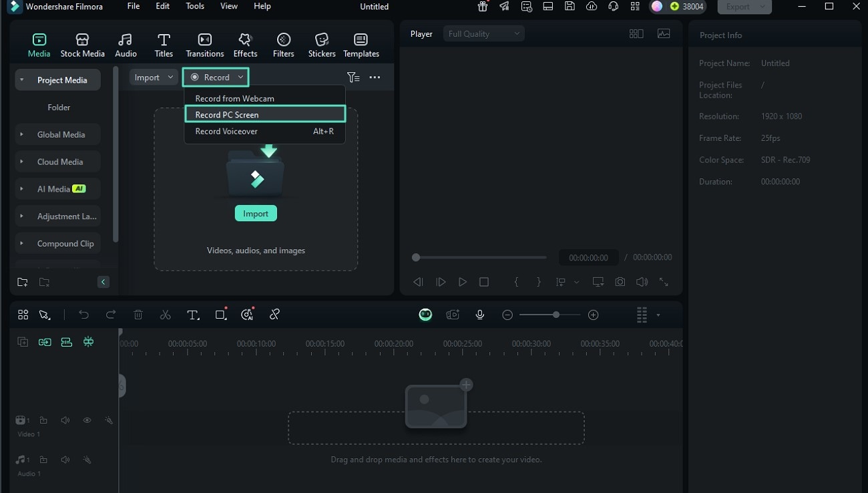This screenshot has width=868, height=493.
Task: Select the Crop tool in timeline toolbar
Action: coord(221,315)
